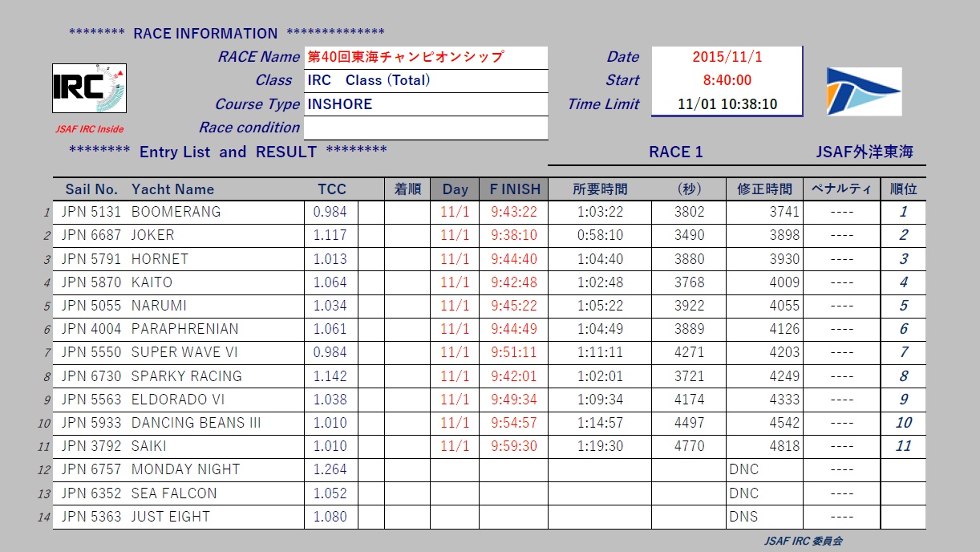This screenshot has height=552, width=980.
Task: Select the Course Type cell 'INSHORE'
Action: coord(426,104)
